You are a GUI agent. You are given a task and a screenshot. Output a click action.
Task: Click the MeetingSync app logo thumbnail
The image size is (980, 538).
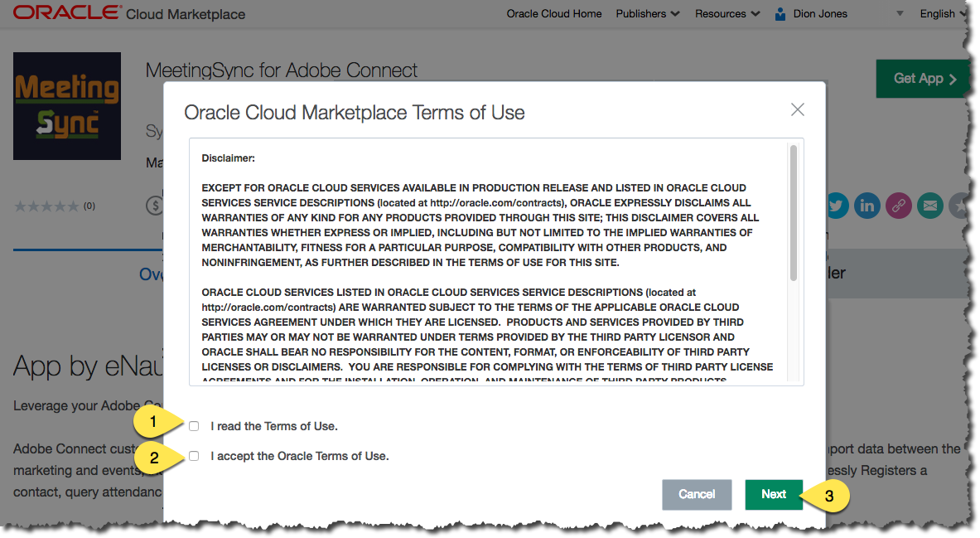point(67,106)
